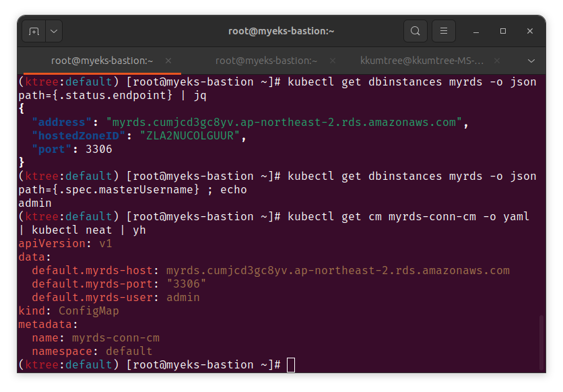Click the "kubectl neat | yh" command line
Image resolution: width=563 pixels, height=392 pixels.
pyautogui.click(x=82, y=230)
